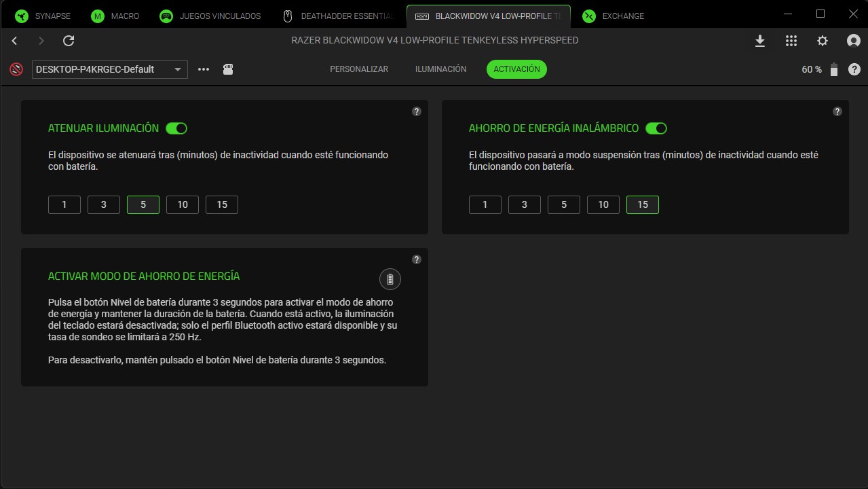Toggle off Atenuar Iluminación switch
The image size is (868, 489).
[x=176, y=128]
